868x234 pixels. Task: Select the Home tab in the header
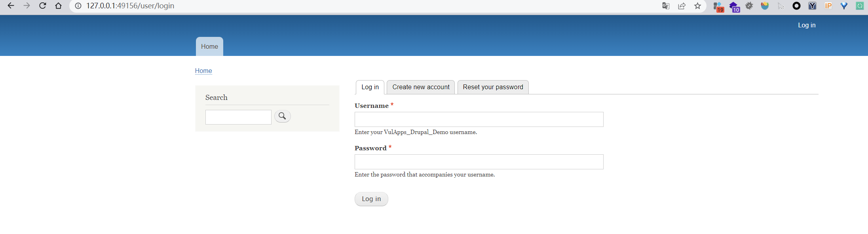click(x=209, y=46)
